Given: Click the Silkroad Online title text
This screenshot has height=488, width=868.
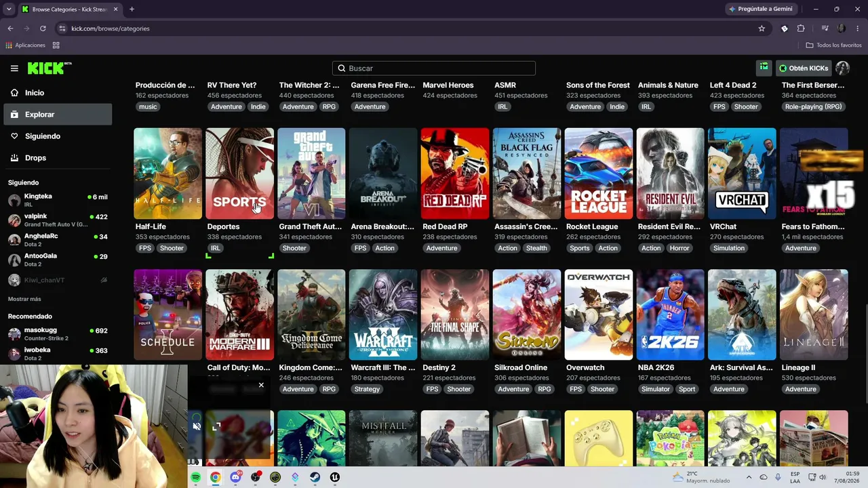Looking at the screenshot, I should [x=521, y=367].
